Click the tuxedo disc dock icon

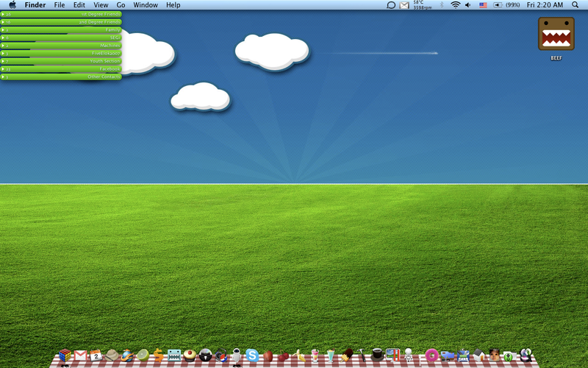coord(206,355)
